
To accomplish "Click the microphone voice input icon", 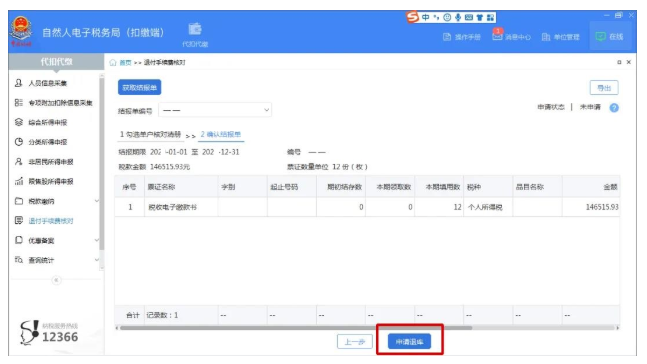I will tap(458, 17).
